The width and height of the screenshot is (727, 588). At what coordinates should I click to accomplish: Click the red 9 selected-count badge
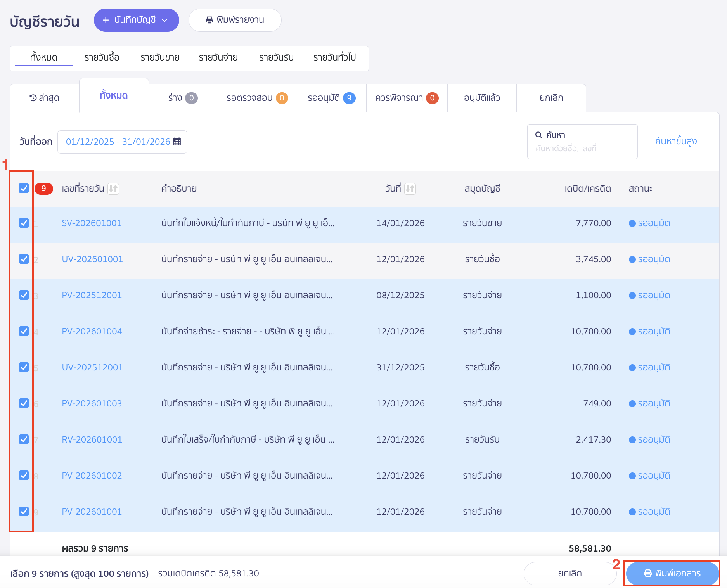point(44,189)
